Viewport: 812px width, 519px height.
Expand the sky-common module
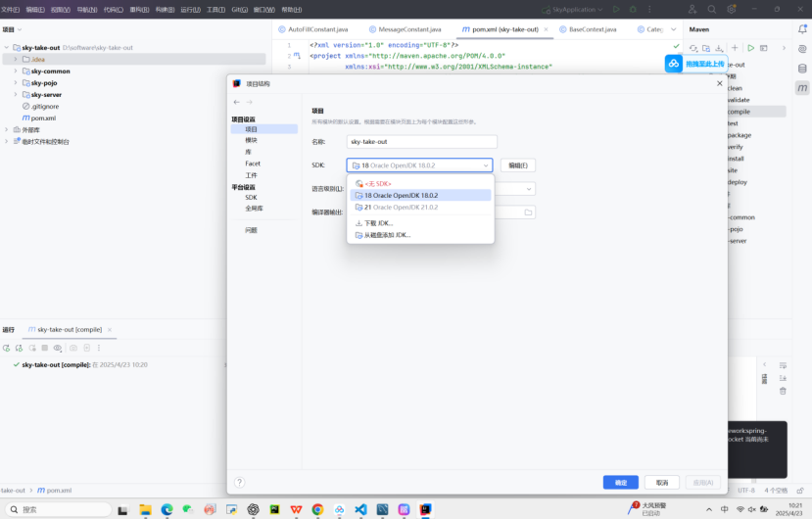[16, 71]
